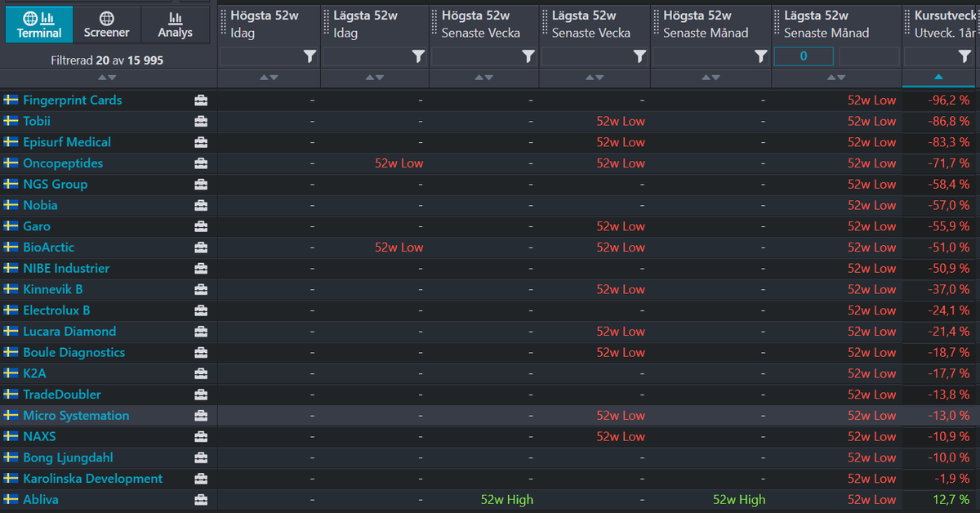Open briefcase icon for Boule Diagnostics

pyautogui.click(x=201, y=353)
